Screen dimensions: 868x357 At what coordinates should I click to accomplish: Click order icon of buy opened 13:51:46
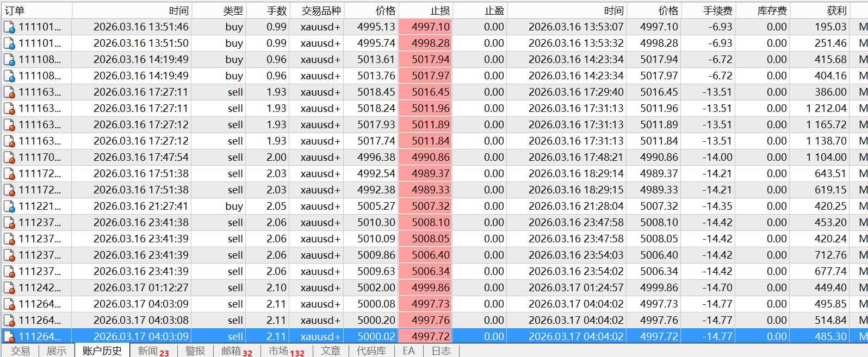point(9,27)
